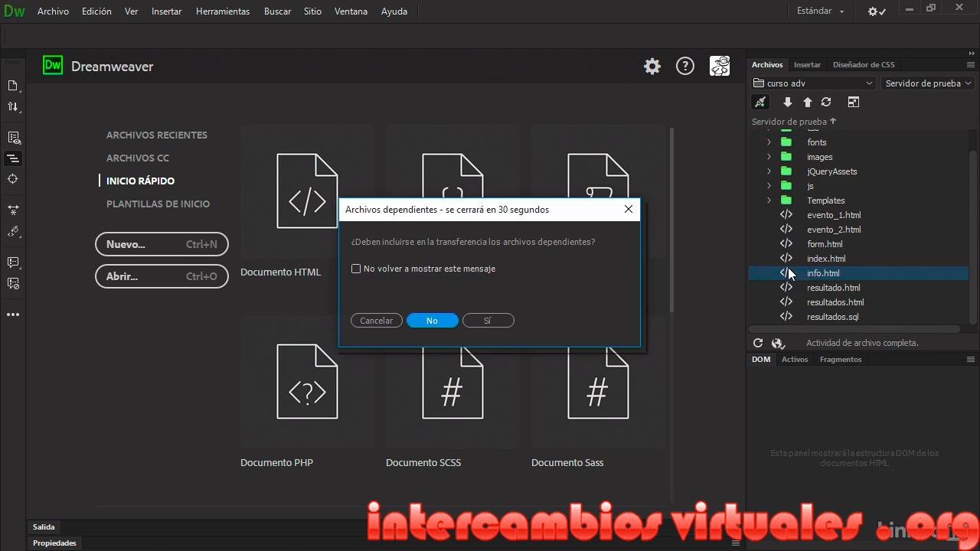Open sync settings icon in top bar
Image resolution: width=980 pixels, height=551 pixels.
(877, 11)
